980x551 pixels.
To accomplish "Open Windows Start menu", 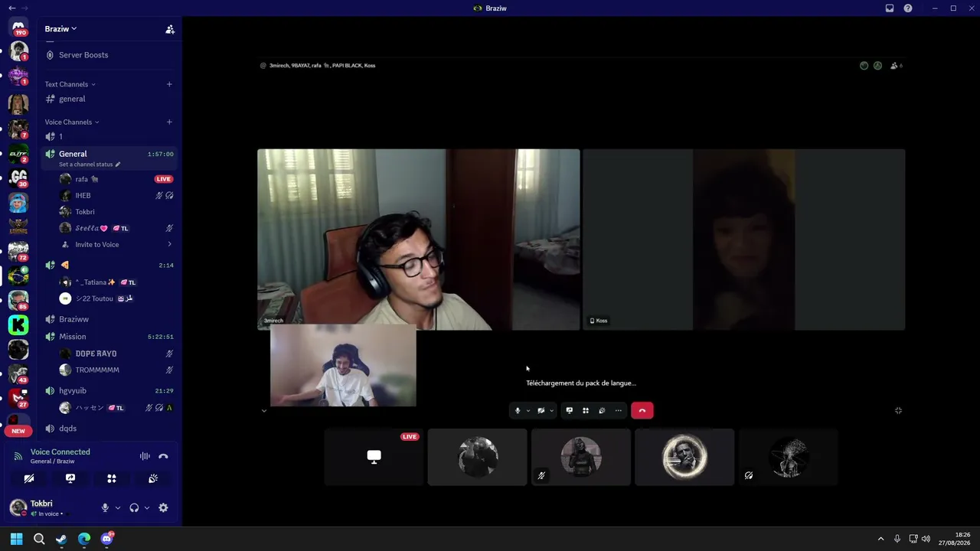I will (16, 539).
